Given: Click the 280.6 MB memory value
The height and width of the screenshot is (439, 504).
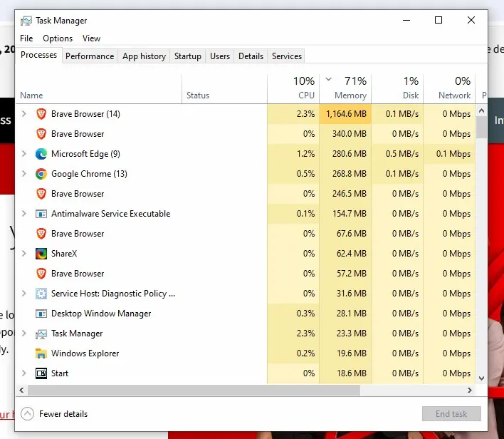Looking at the screenshot, I should point(350,154).
